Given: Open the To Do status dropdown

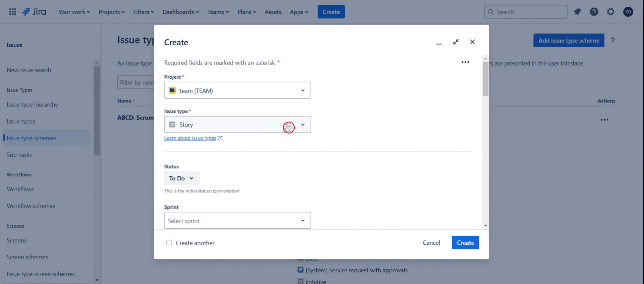Looking at the screenshot, I should click(182, 178).
